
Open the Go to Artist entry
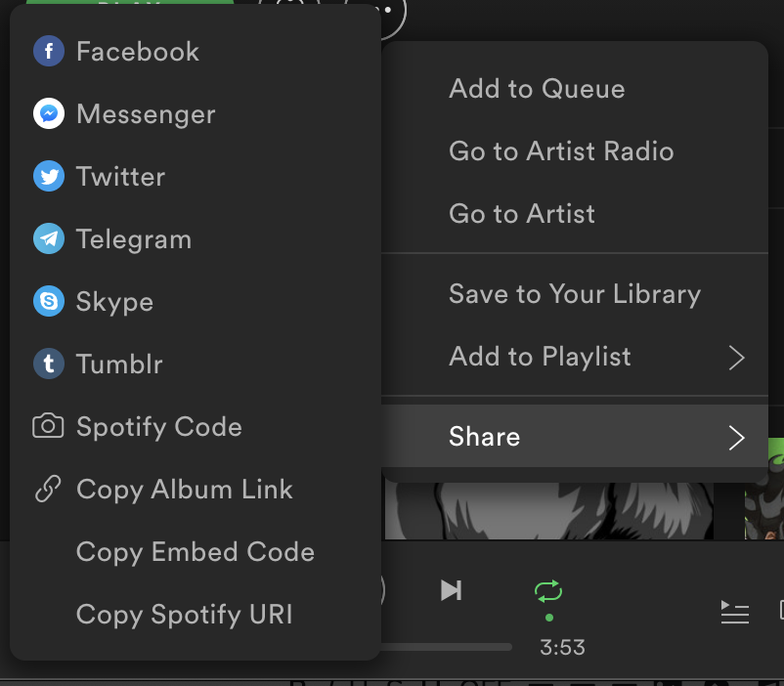pos(522,214)
